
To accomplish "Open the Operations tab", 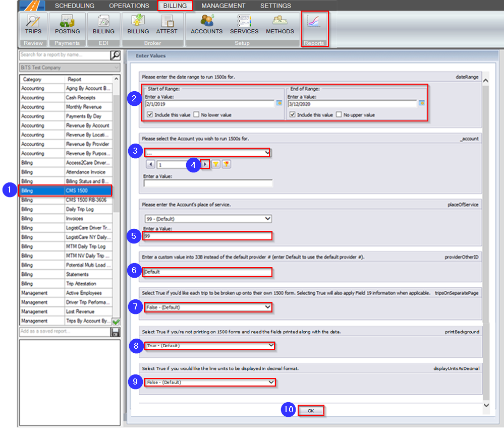I will (x=129, y=6).
